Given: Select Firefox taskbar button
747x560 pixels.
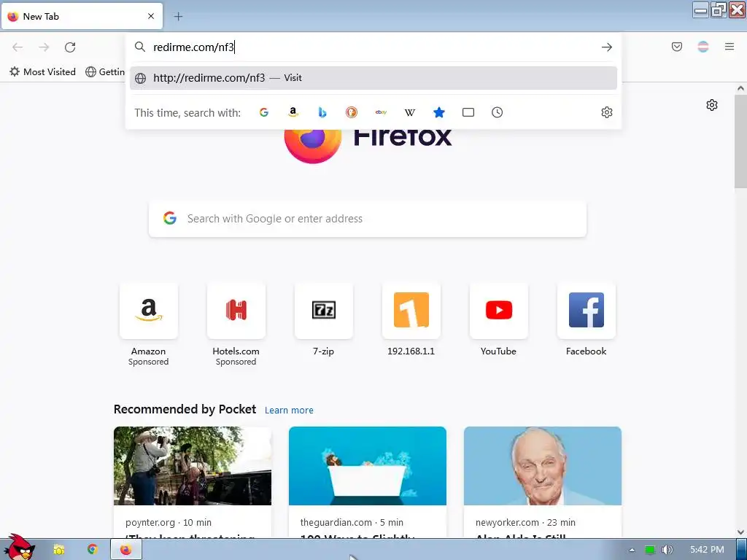Looking at the screenshot, I should pos(125,550).
